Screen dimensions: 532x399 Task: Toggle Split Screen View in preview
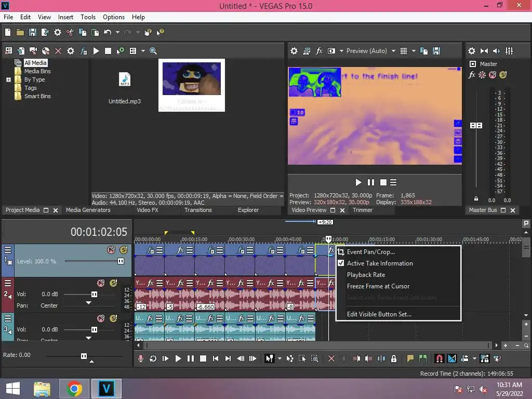[x=331, y=51]
